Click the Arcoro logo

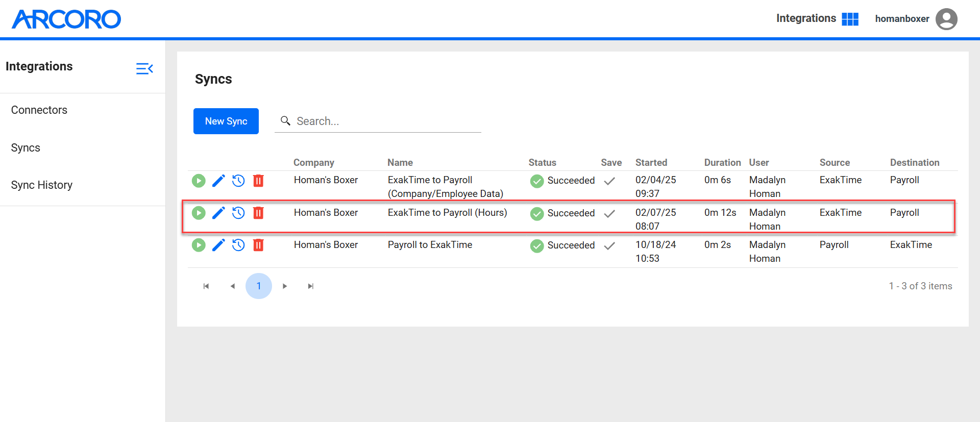66,19
